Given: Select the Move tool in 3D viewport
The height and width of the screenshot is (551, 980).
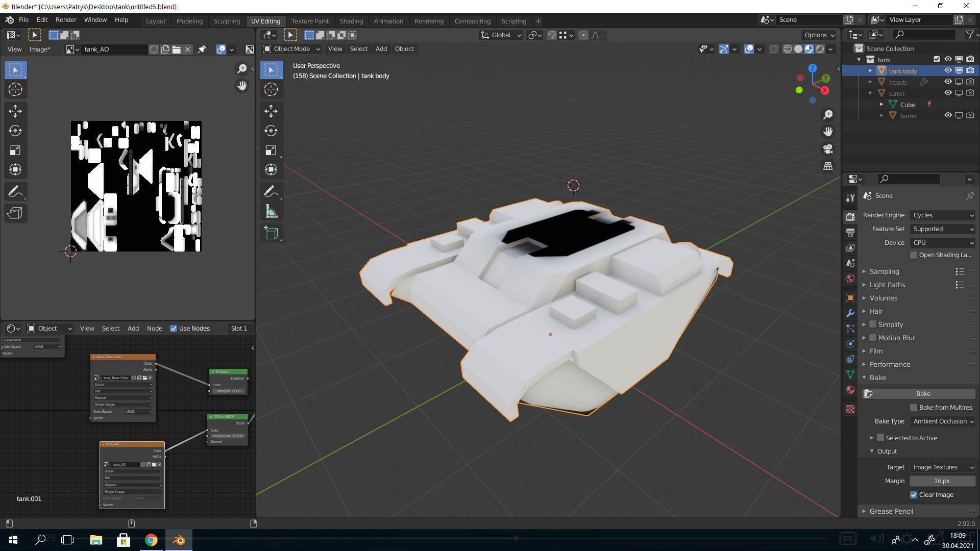Looking at the screenshot, I should pyautogui.click(x=271, y=111).
